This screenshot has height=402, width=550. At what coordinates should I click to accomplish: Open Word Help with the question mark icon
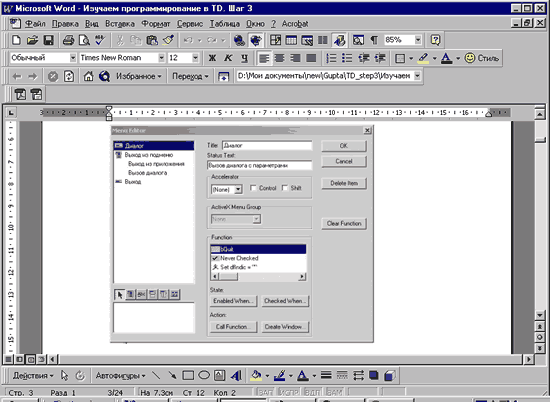pos(435,40)
